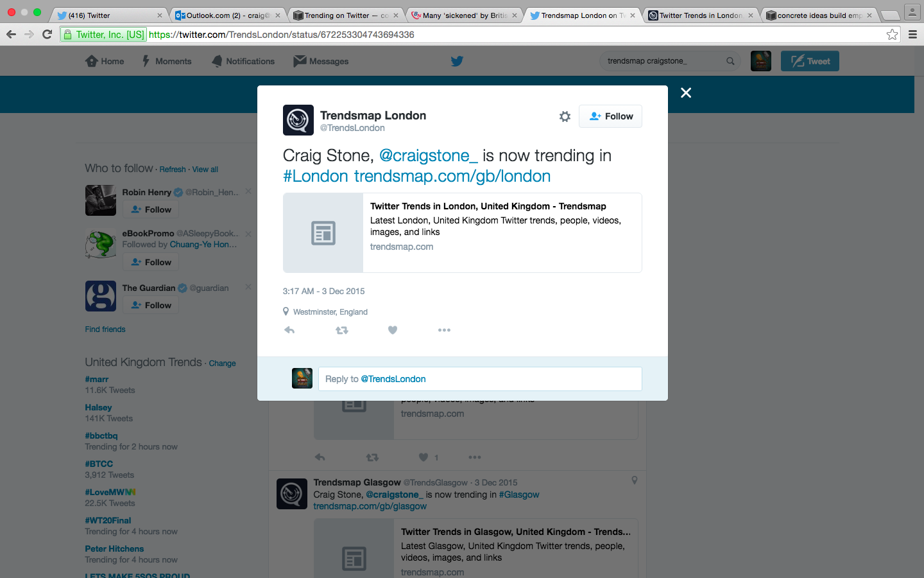Close the tweet popup with the X
The width and height of the screenshot is (924, 578).
686,93
